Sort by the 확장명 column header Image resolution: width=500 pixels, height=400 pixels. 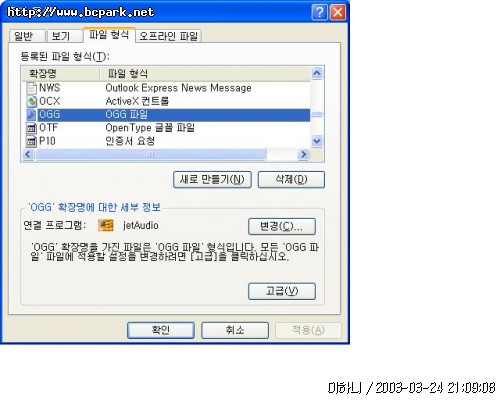point(60,74)
